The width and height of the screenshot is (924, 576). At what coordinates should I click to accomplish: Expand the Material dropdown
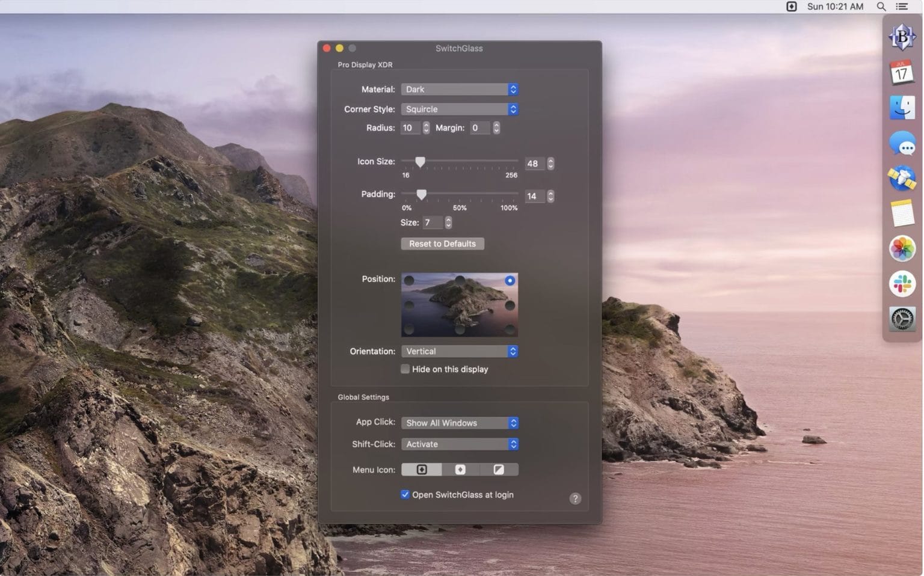tap(460, 90)
